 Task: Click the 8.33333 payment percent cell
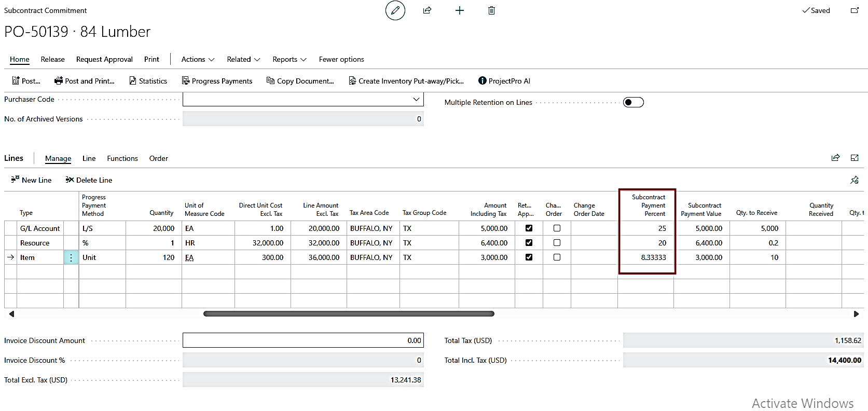point(646,257)
